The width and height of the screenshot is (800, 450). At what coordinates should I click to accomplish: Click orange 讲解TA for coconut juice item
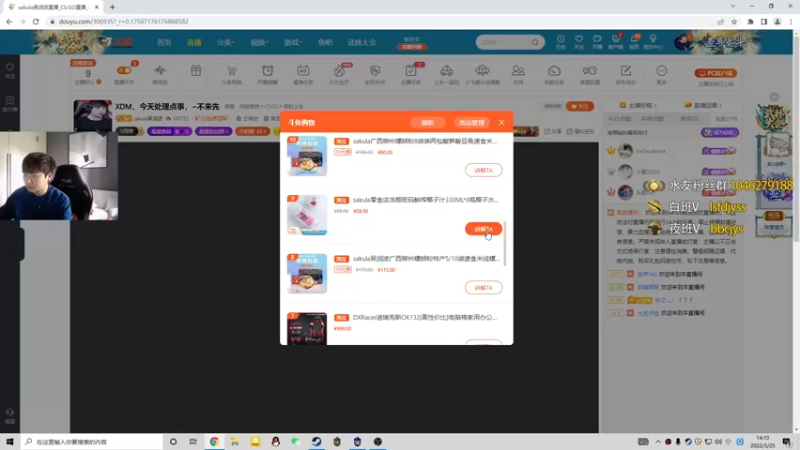pyautogui.click(x=484, y=229)
